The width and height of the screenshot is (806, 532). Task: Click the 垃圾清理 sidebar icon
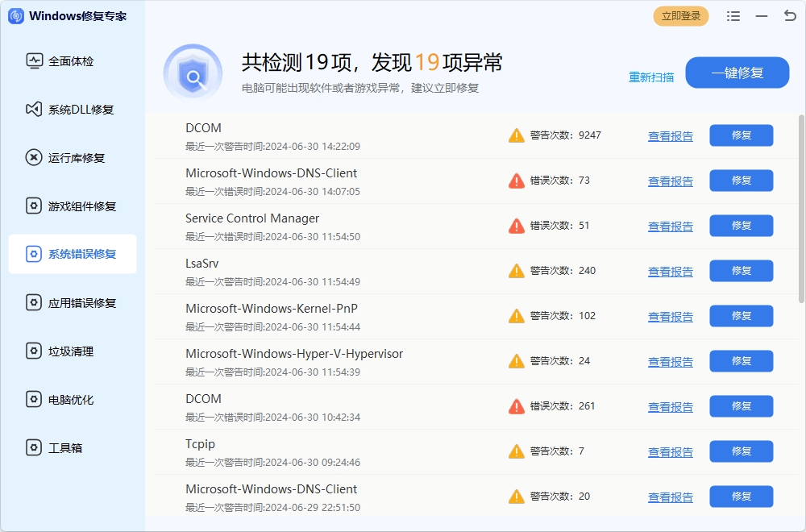(x=34, y=351)
